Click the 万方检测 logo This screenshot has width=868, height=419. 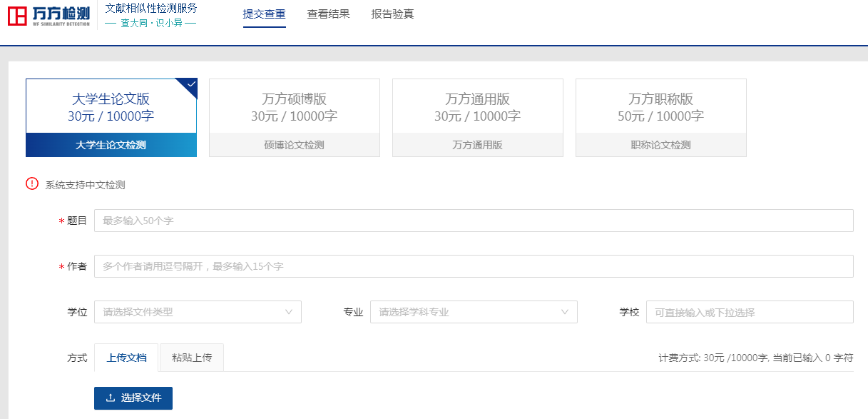point(48,15)
